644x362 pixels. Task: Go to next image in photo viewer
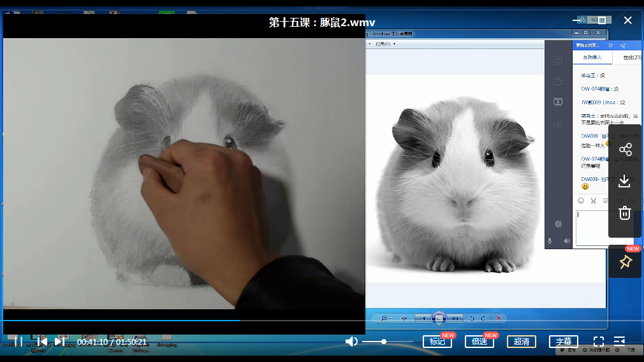(455, 318)
